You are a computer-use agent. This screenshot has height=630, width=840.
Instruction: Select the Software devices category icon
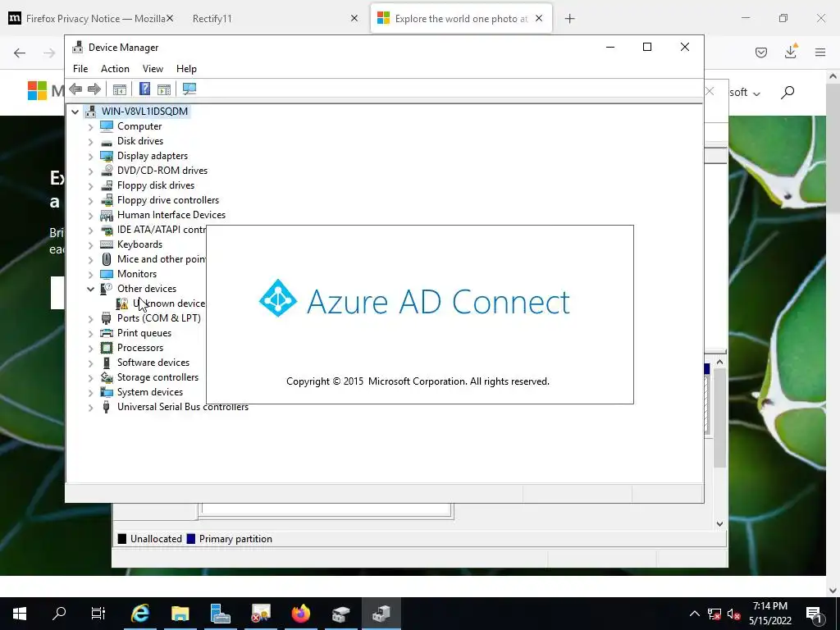point(107,363)
